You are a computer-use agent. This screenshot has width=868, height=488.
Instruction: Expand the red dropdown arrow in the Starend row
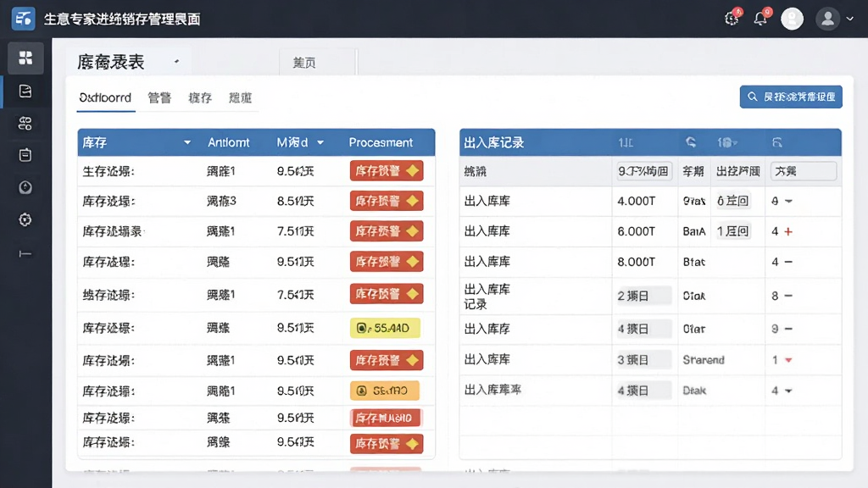(788, 360)
